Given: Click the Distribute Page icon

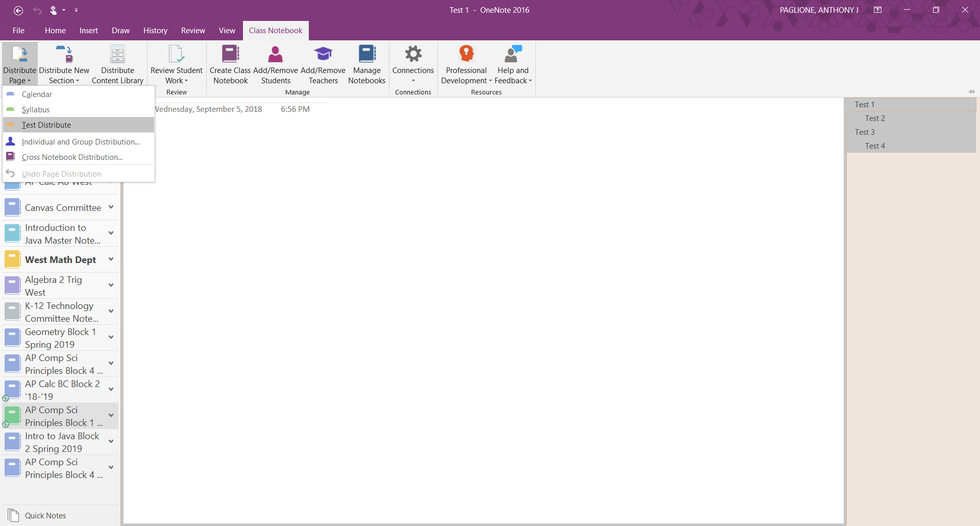Looking at the screenshot, I should [x=19, y=54].
